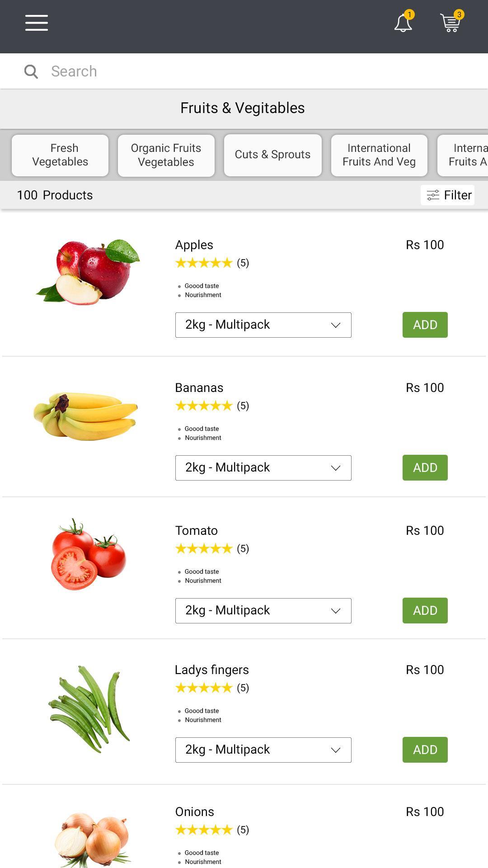Add Ladys fingers to cart
488x868 pixels.
[425, 750]
